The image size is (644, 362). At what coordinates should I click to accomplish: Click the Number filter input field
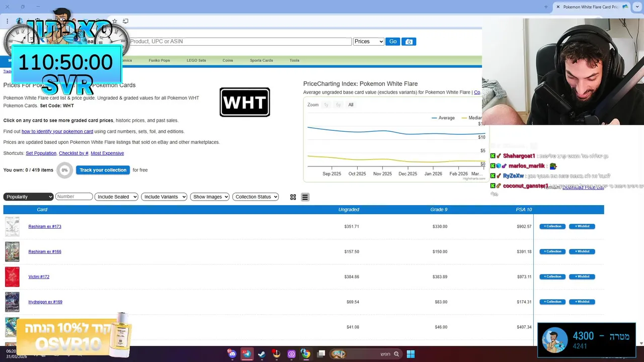pos(74,197)
